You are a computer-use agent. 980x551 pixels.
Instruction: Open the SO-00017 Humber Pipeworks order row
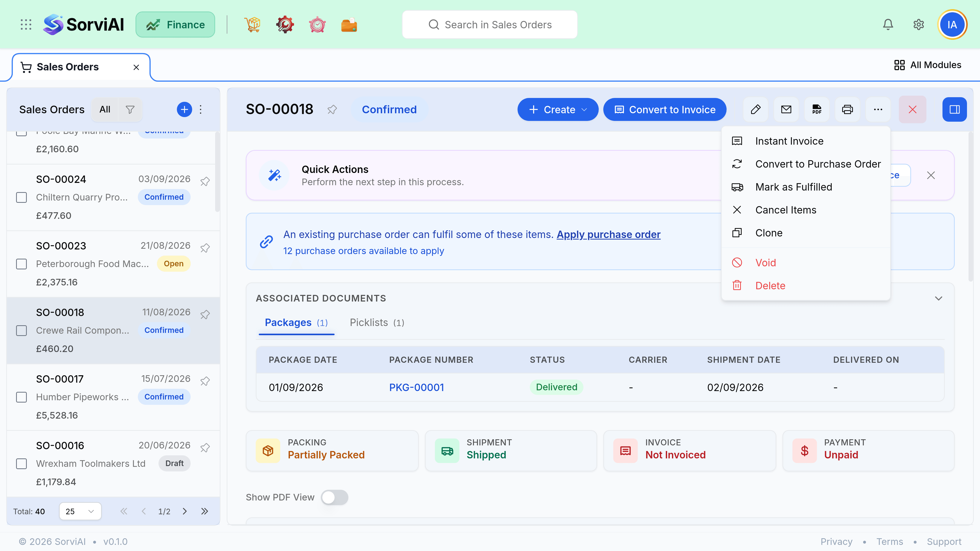coord(113,397)
